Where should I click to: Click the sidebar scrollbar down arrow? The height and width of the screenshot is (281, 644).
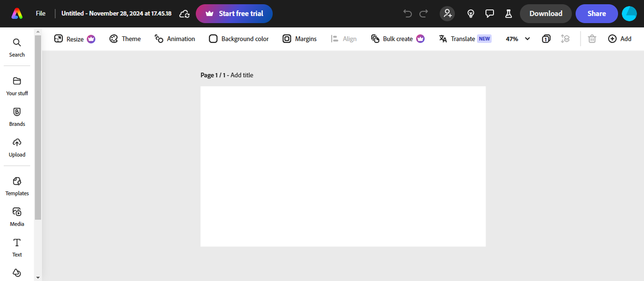(38, 277)
